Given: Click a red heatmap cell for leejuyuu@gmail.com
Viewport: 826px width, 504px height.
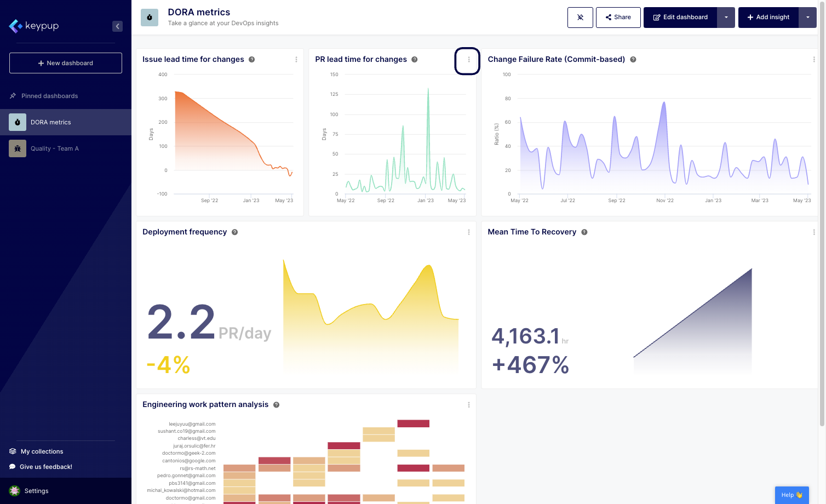Looking at the screenshot, I should (x=414, y=423).
